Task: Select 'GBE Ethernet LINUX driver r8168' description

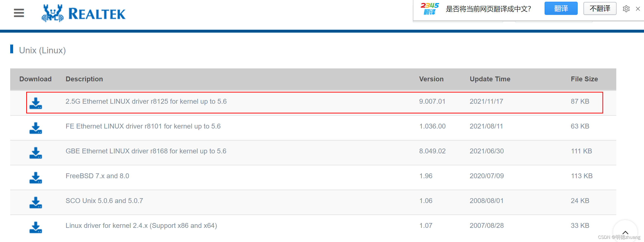Action: [146, 151]
